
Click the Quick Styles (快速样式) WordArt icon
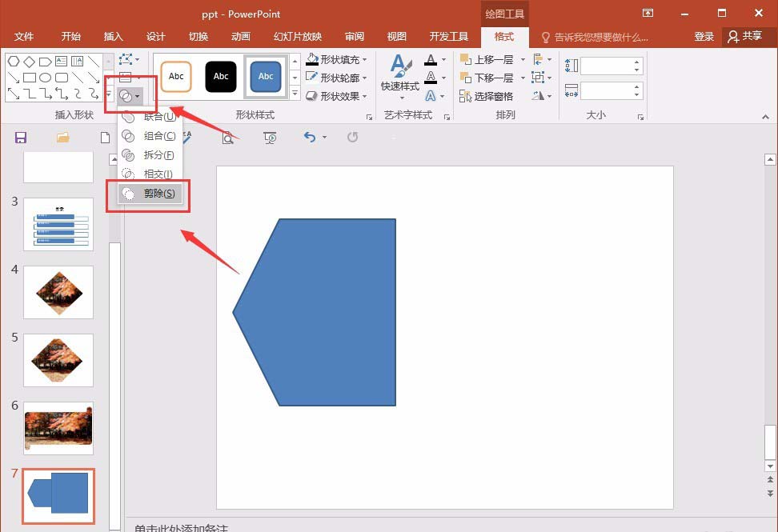[x=400, y=74]
